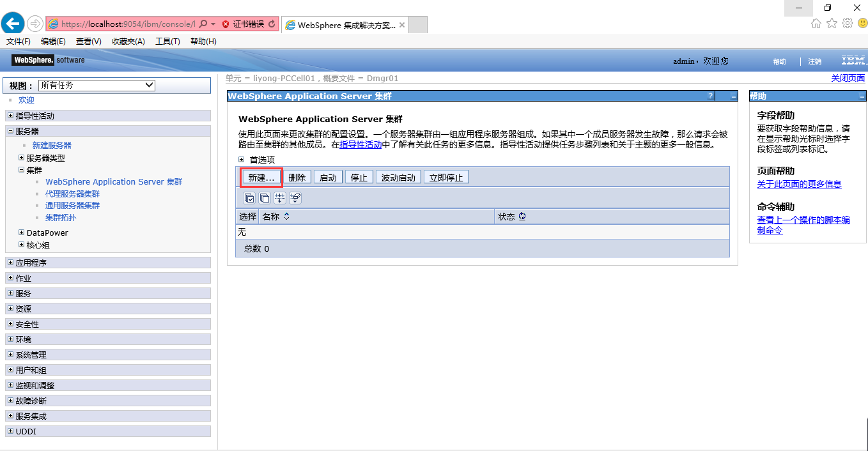868x451 pixels.
Task: Click the deselect-all rows icon in table toolbar
Action: coord(264,198)
